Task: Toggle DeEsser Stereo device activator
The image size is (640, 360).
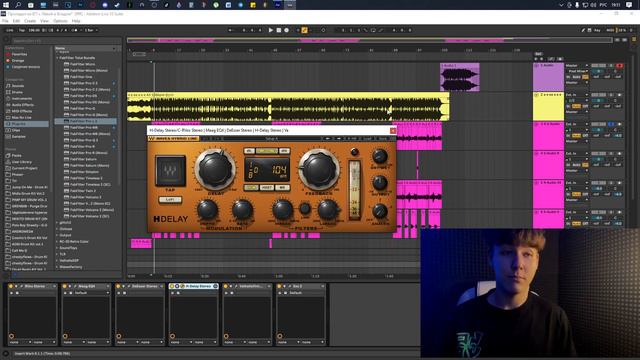Action: point(118,287)
